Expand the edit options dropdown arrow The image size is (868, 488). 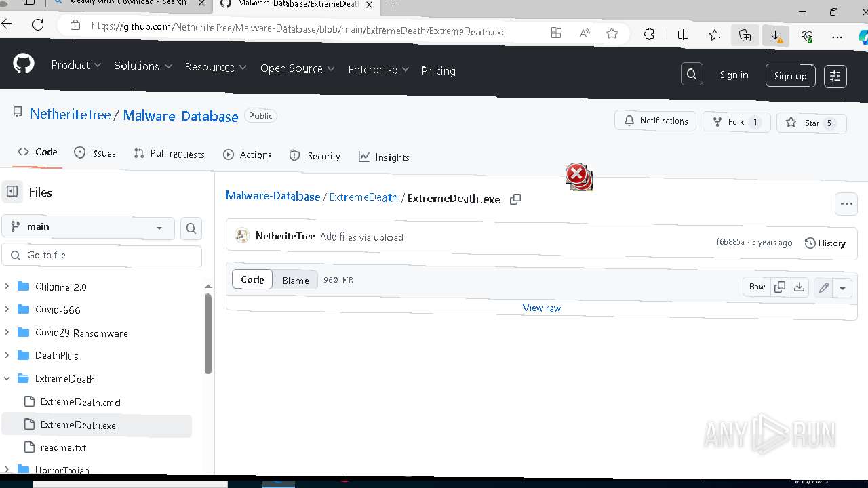click(842, 288)
